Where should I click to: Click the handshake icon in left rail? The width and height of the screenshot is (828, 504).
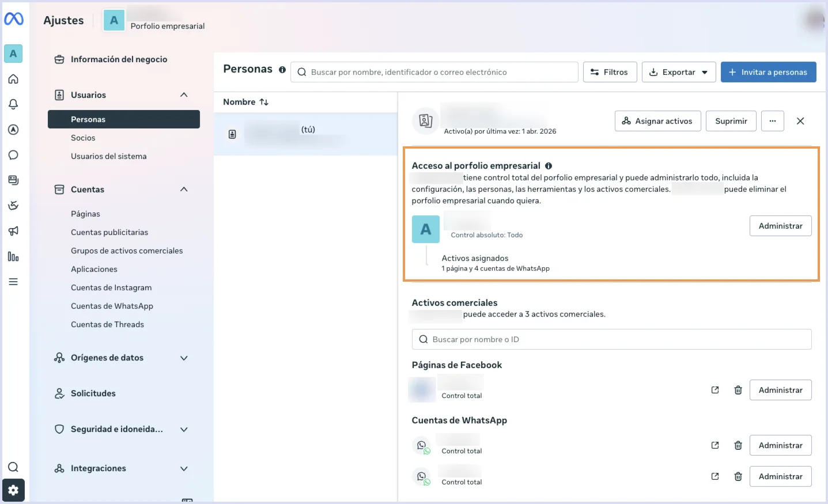13,206
